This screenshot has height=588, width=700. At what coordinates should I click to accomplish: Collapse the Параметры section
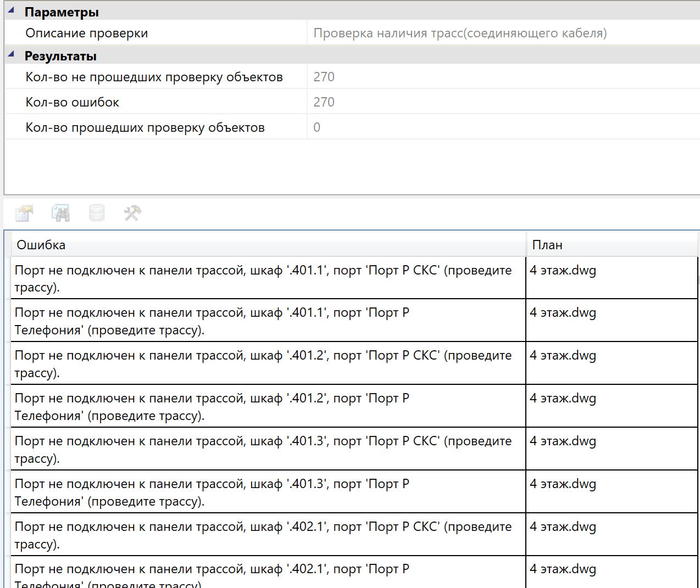point(11,10)
